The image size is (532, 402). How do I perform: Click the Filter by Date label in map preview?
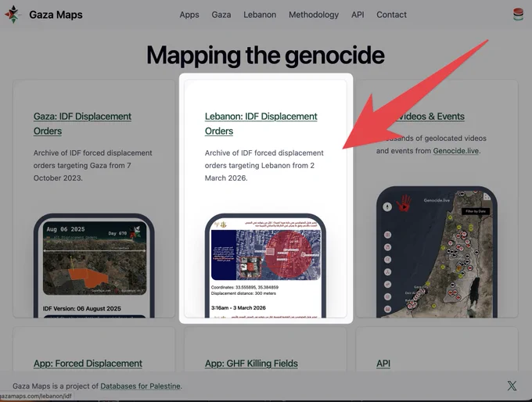[476, 211]
